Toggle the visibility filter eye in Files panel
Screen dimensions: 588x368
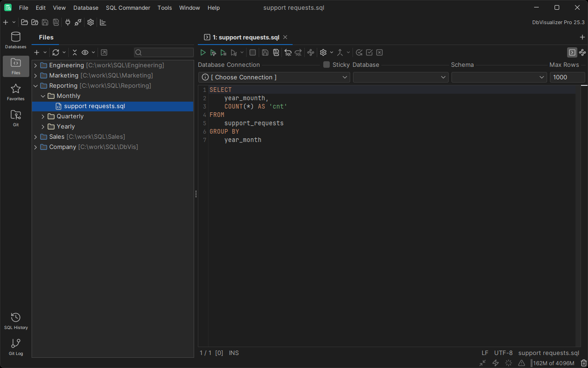(x=85, y=52)
